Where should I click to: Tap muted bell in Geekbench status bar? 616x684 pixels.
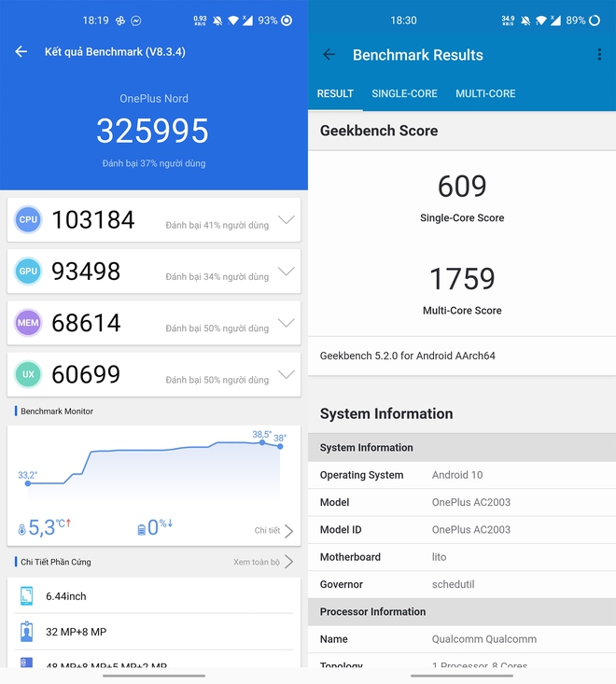[525, 21]
